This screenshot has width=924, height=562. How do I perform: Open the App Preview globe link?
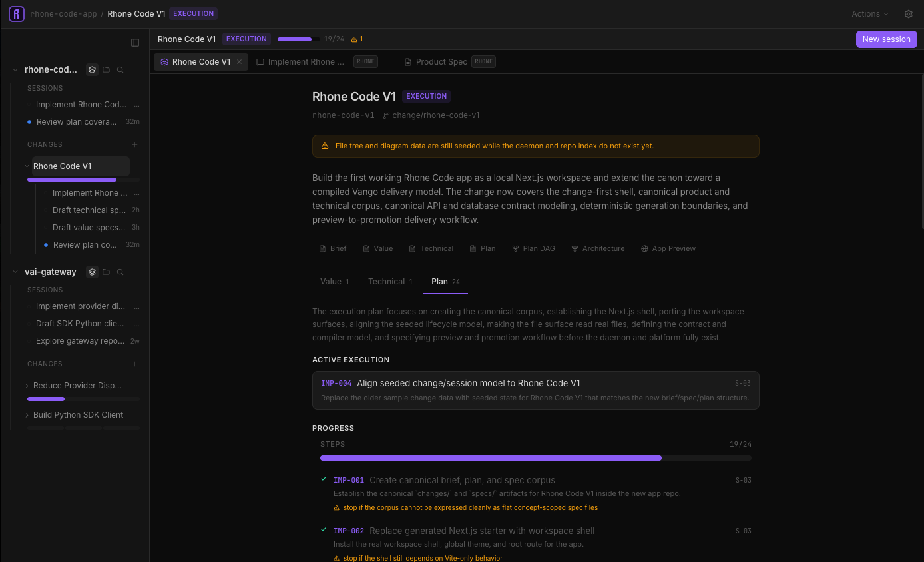668,248
